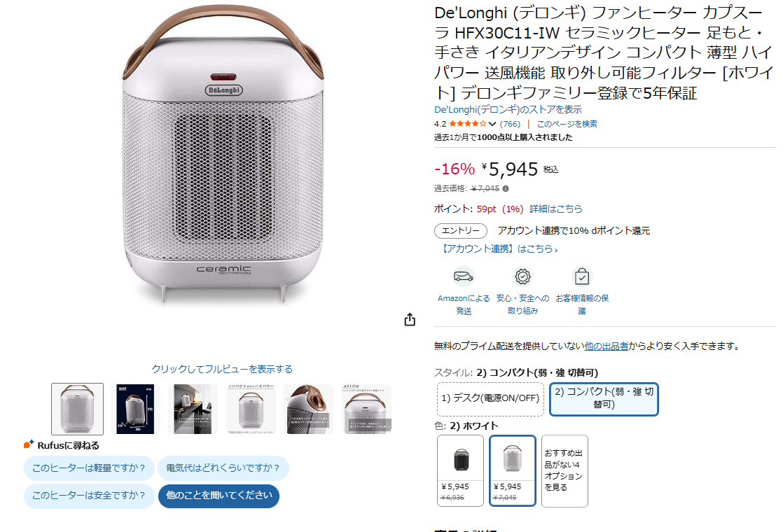Viewport: 783px width, 532px height.
Task: Open おすすめ出品がない4オプションを見る box
Action: [x=564, y=470]
